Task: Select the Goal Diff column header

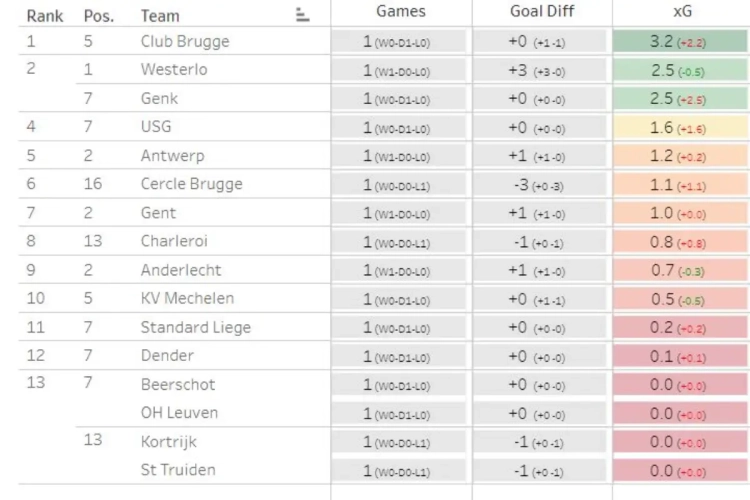Action: [542, 11]
